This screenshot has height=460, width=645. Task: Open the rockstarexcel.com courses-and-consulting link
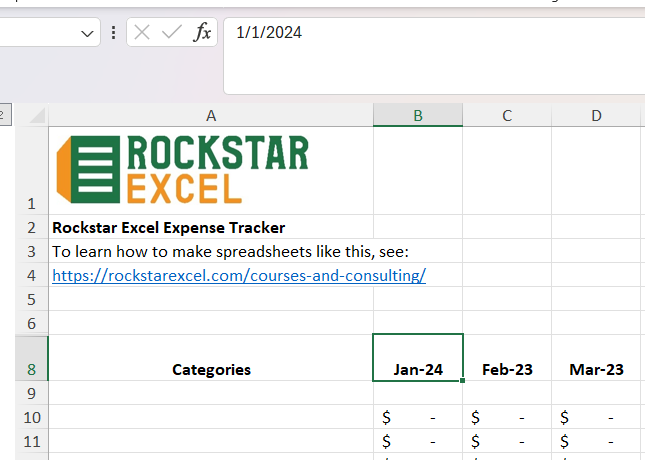pos(239,275)
